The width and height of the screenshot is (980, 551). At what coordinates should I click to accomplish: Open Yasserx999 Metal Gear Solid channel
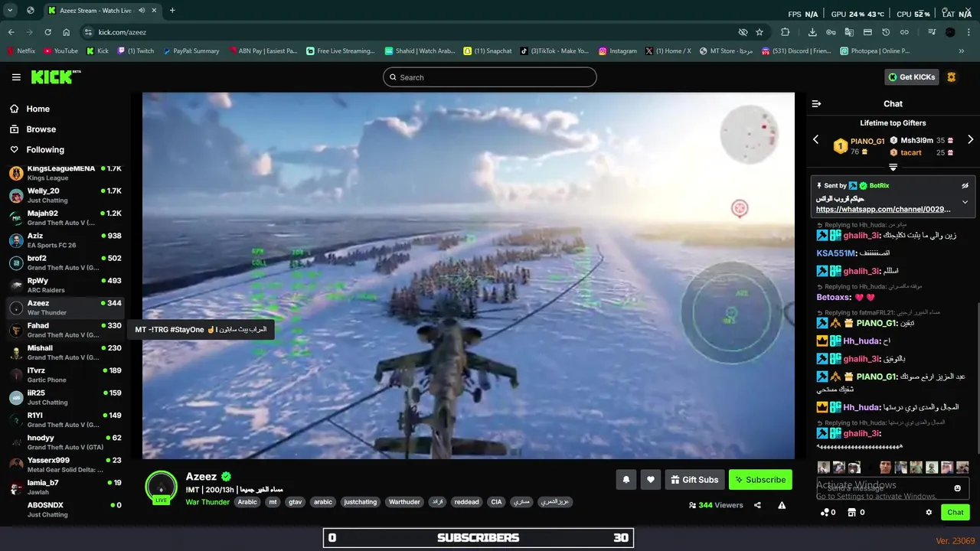pyautogui.click(x=66, y=465)
